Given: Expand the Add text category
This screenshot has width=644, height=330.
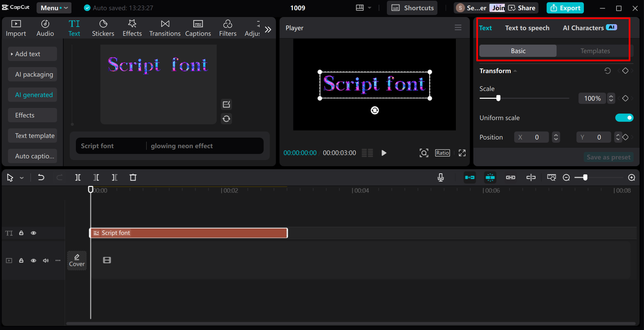Looking at the screenshot, I should tap(32, 54).
